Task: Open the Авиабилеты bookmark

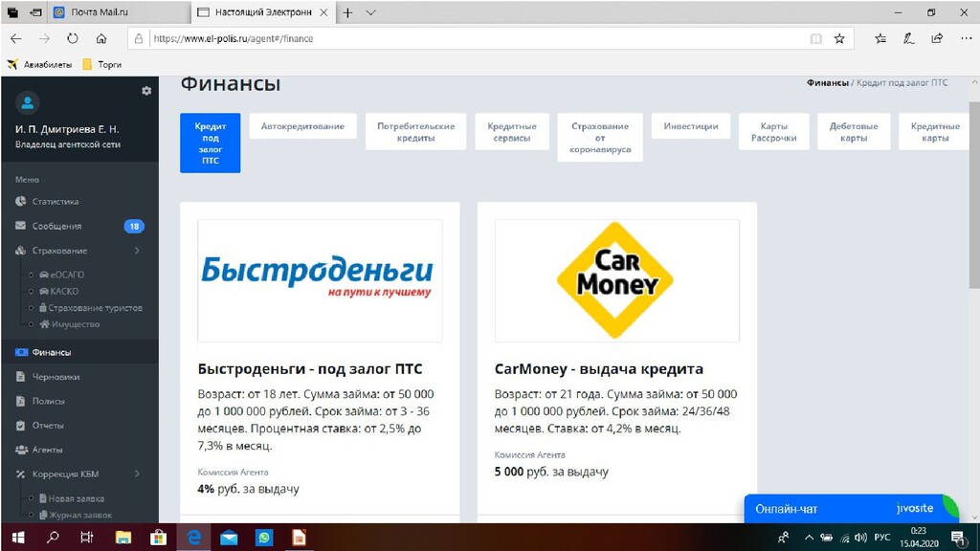Action: click(40, 64)
